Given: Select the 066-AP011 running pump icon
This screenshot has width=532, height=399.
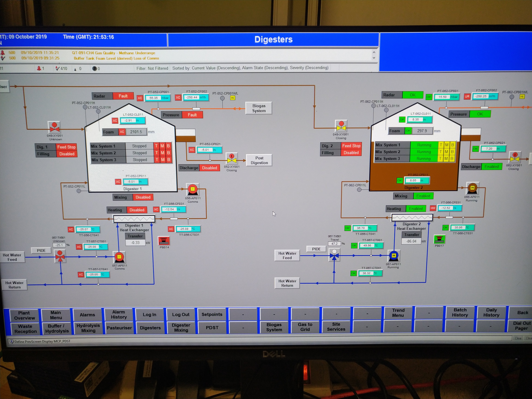Looking at the screenshot, I should [x=472, y=188].
